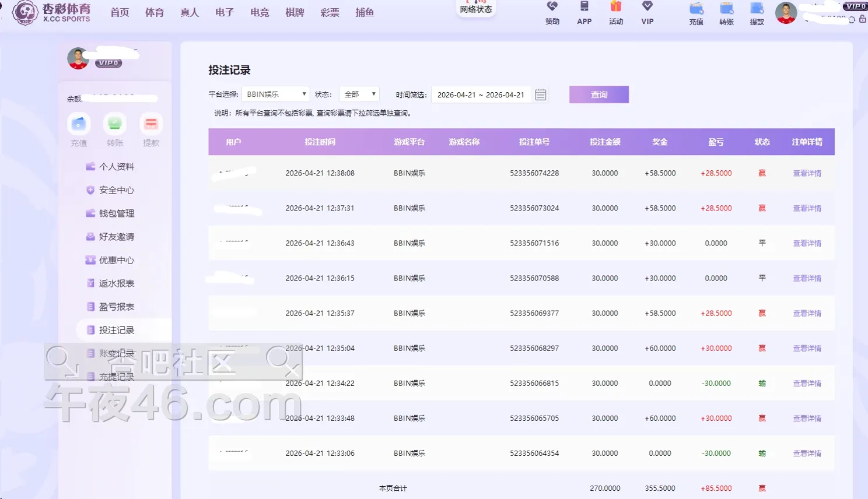The height and width of the screenshot is (499, 868).
Task: Open the 活动 gift box icon
Action: (616, 7)
